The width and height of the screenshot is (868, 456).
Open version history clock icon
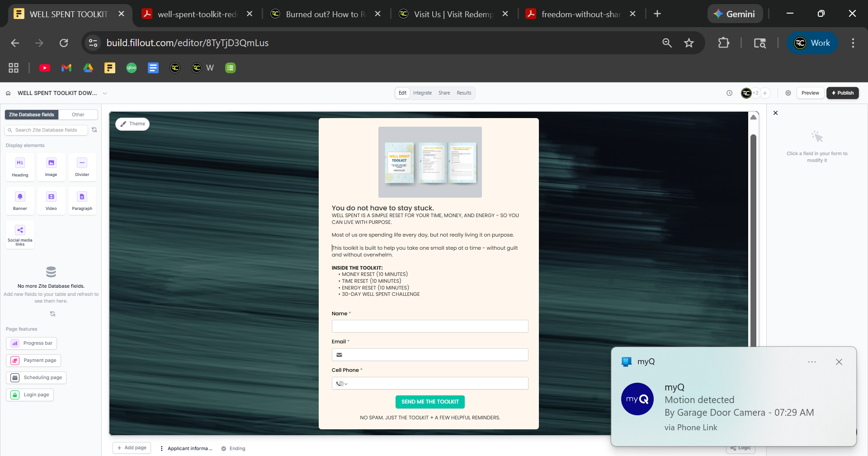coord(729,93)
